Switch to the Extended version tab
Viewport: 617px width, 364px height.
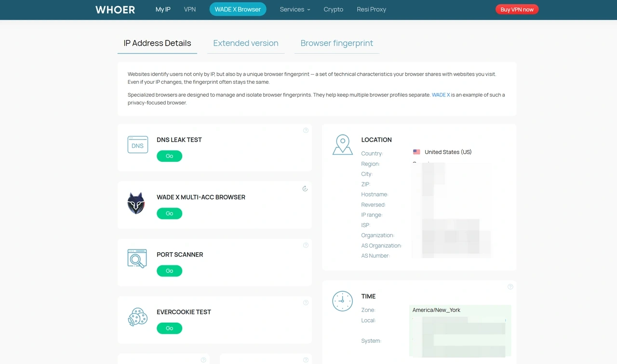tap(246, 43)
